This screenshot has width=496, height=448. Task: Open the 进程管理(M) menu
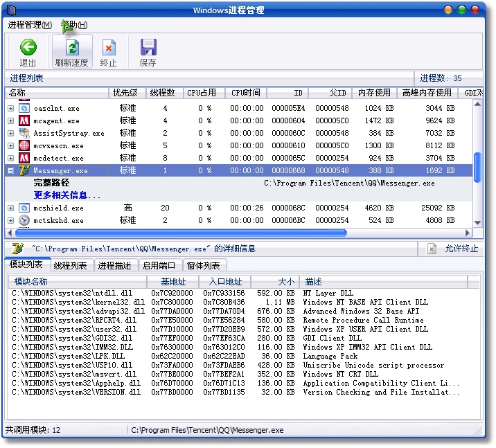tap(30, 25)
